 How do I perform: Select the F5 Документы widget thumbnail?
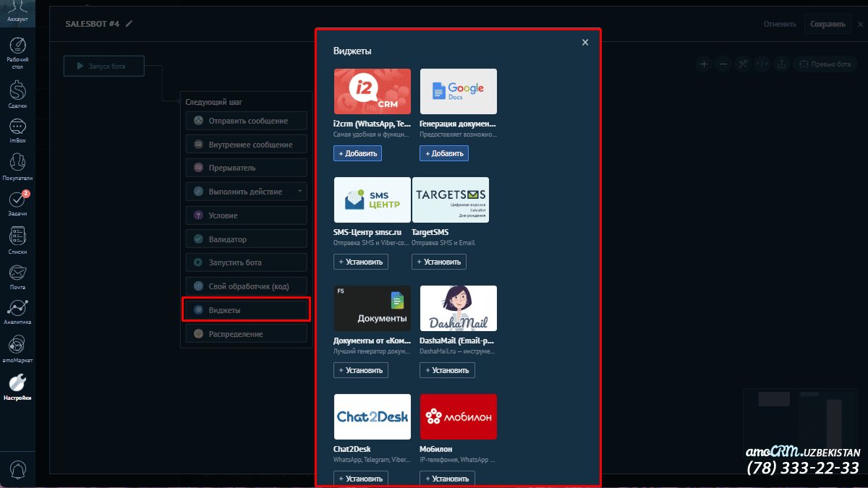pyautogui.click(x=372, y=308)
